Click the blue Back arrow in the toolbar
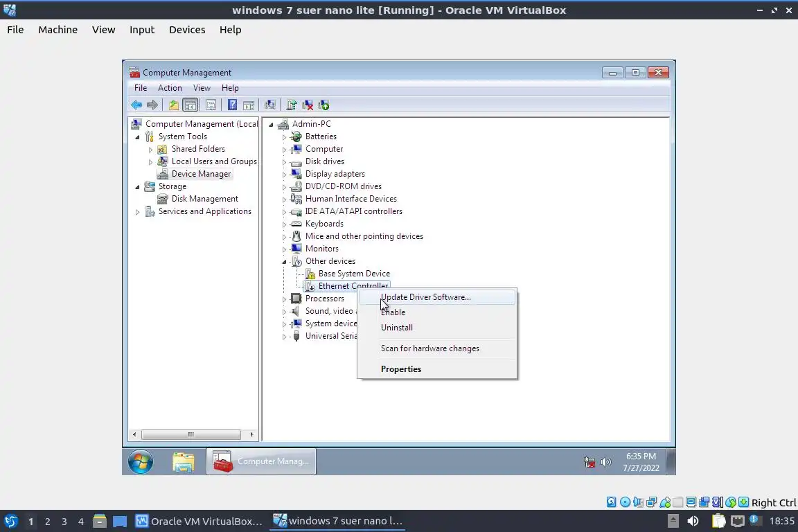The image size is (798, 532). click(136, 105)
